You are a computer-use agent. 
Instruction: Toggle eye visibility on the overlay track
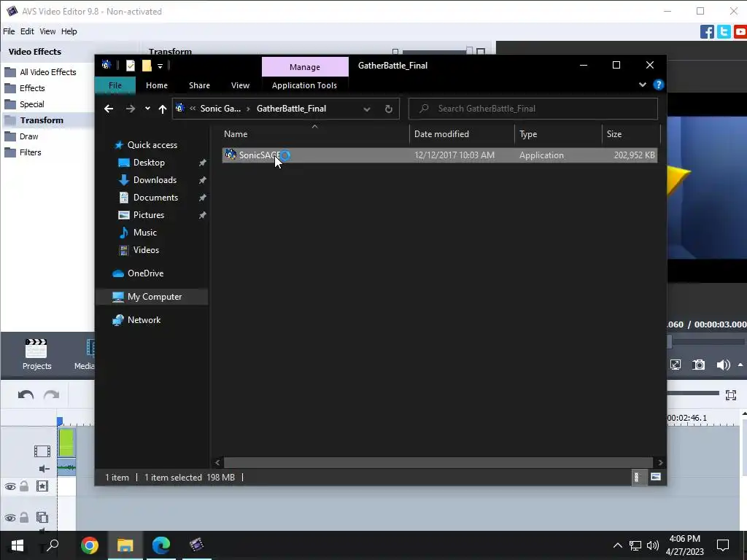[10, 518]
